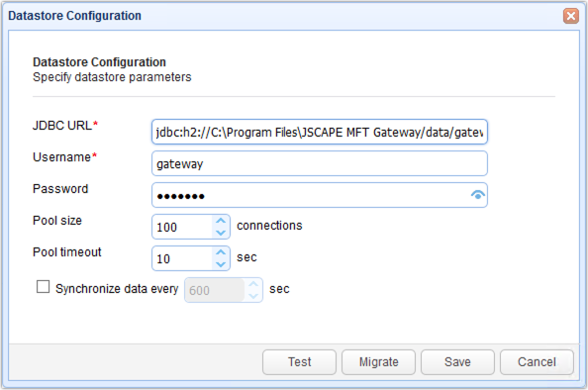Decrease Pool size with down arrow

click(x=221, y=233)
